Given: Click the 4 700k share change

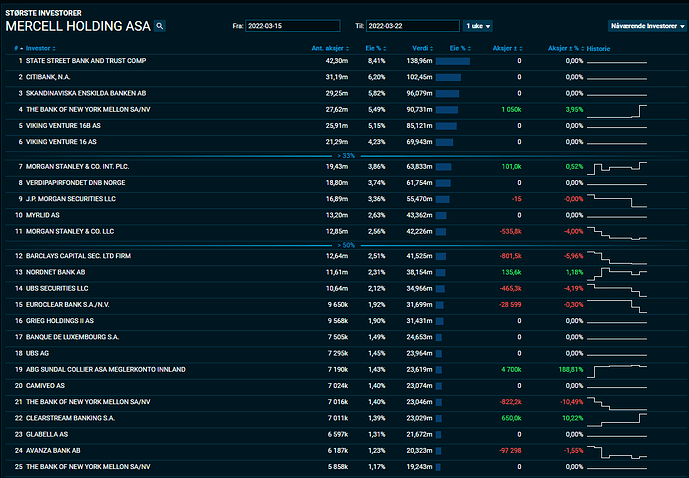Looking at the screenshot, I should [x=511, y=369].
